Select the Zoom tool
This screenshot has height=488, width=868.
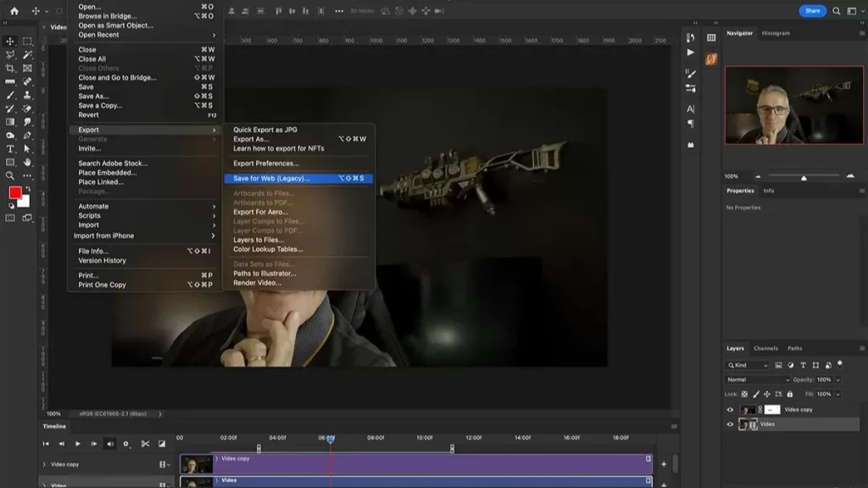click(10, 175)
